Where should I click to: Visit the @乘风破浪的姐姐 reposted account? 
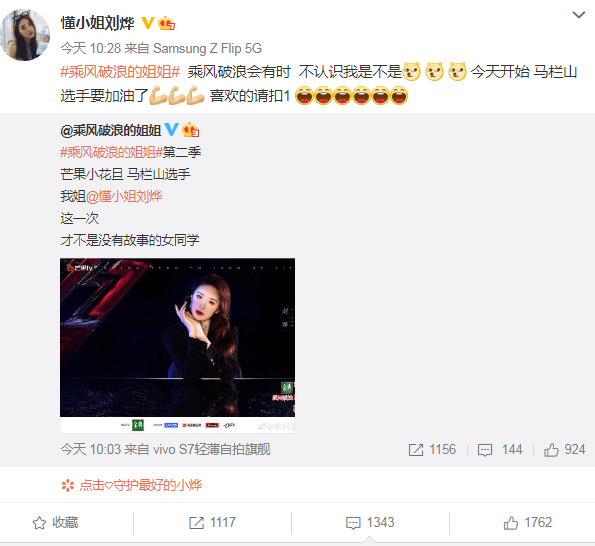click(x=110, y=130)
